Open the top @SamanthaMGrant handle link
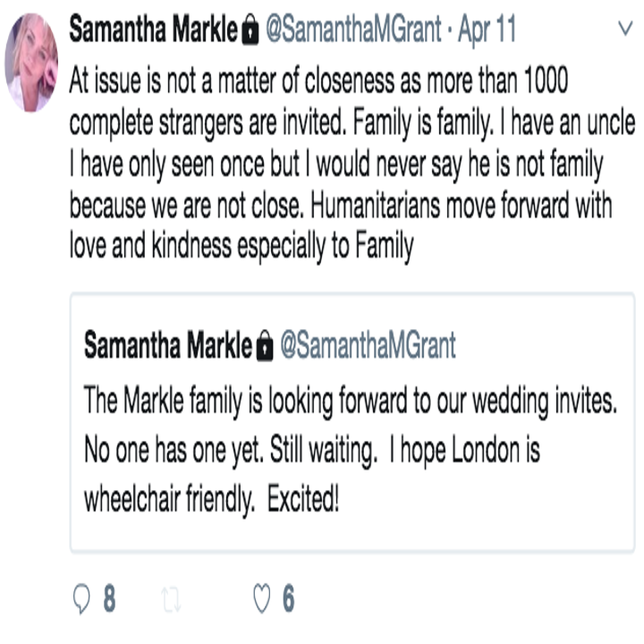The height and width of the screenshot is (644, 644). pos(354,31)
